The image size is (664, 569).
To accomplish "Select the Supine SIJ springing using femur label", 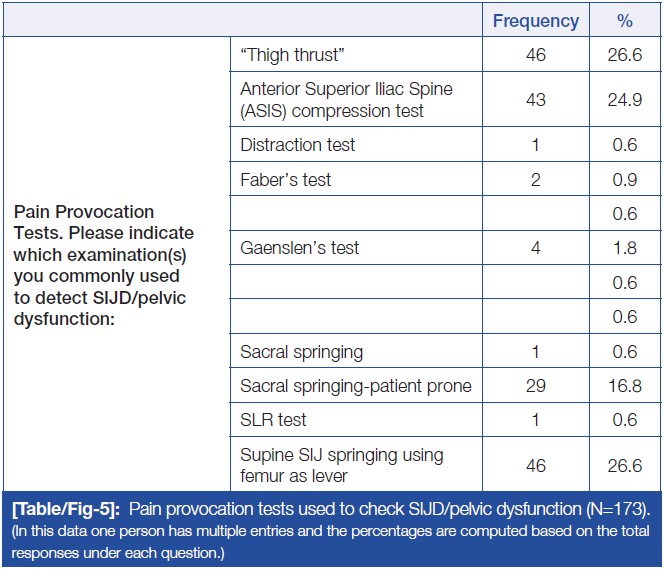I will coord(341,465).
